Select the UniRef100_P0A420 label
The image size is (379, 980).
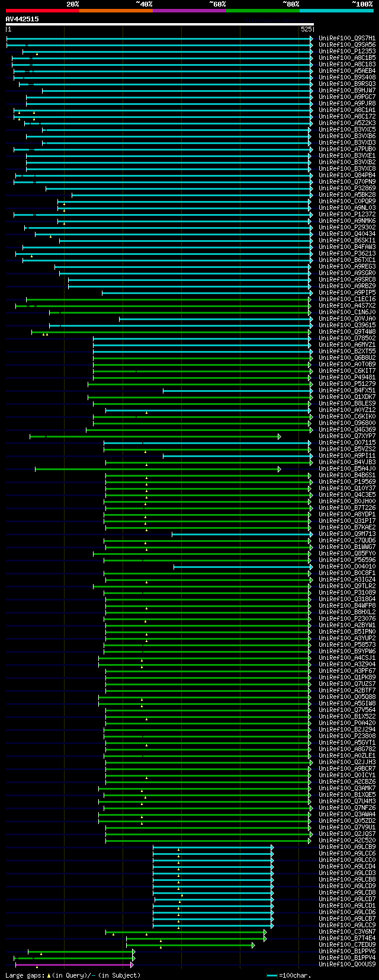(347, 723)
